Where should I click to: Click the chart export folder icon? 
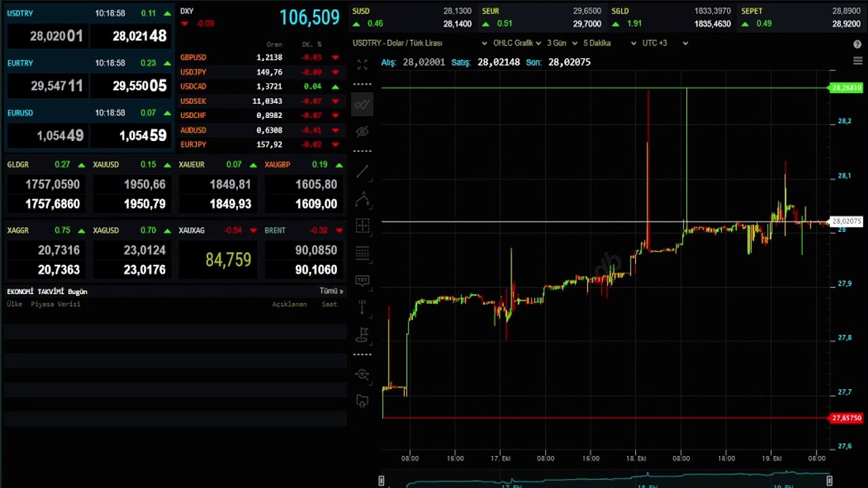362,401
